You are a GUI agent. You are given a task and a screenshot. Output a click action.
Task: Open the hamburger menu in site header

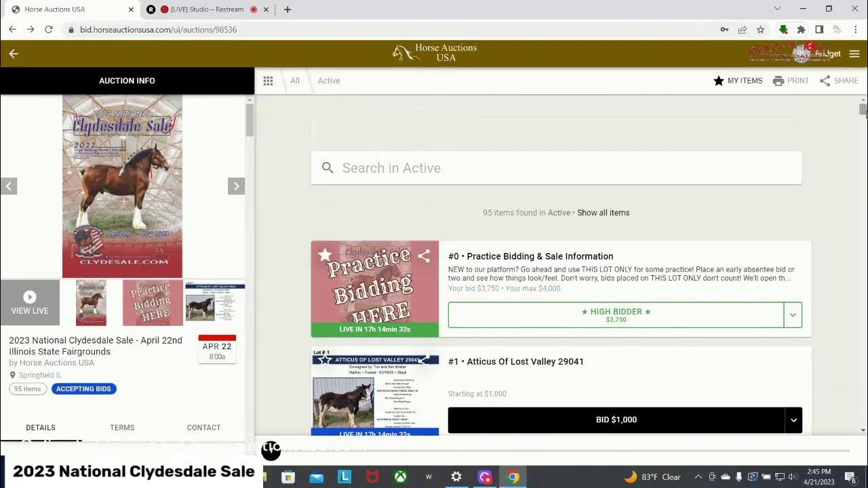(854, 54)
